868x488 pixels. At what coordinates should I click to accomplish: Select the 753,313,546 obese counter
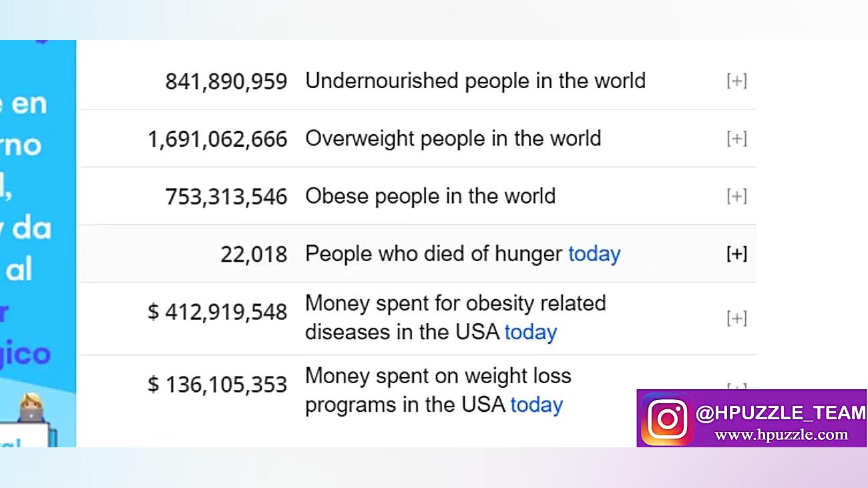click(226, 197)
